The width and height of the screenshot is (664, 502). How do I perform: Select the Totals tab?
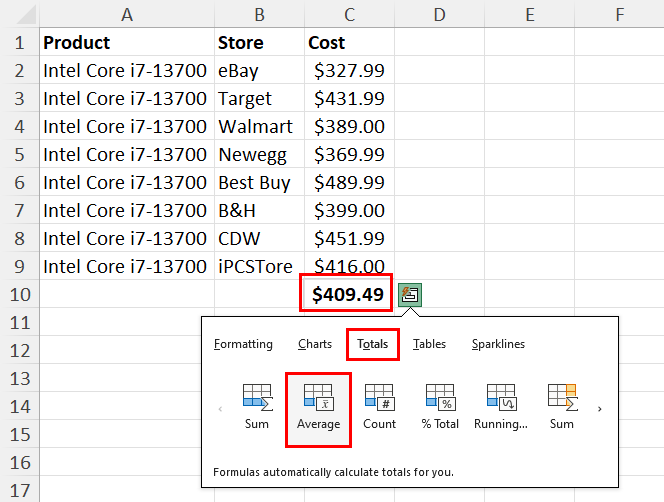click(373, 344)
